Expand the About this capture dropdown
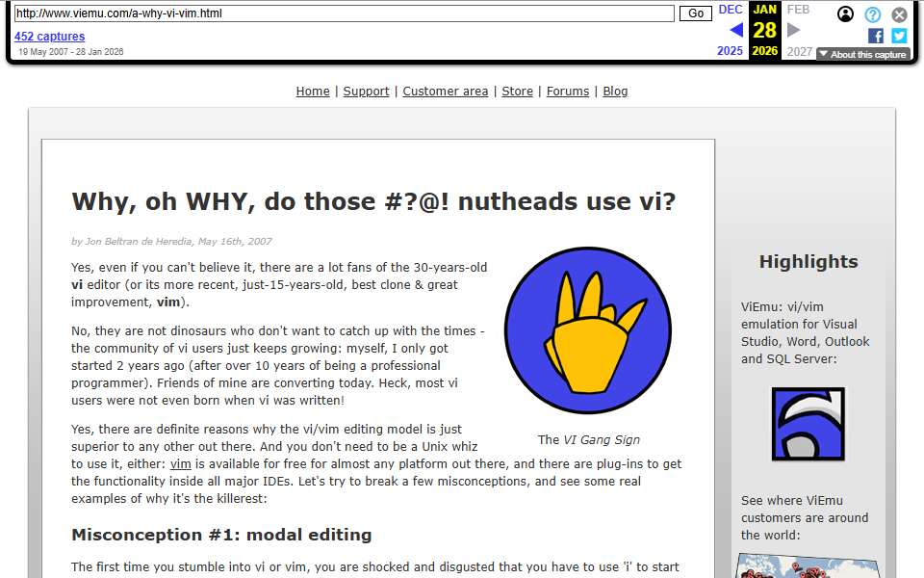The height and width of the screenshot is (578, 924). (x=863, y=54)
